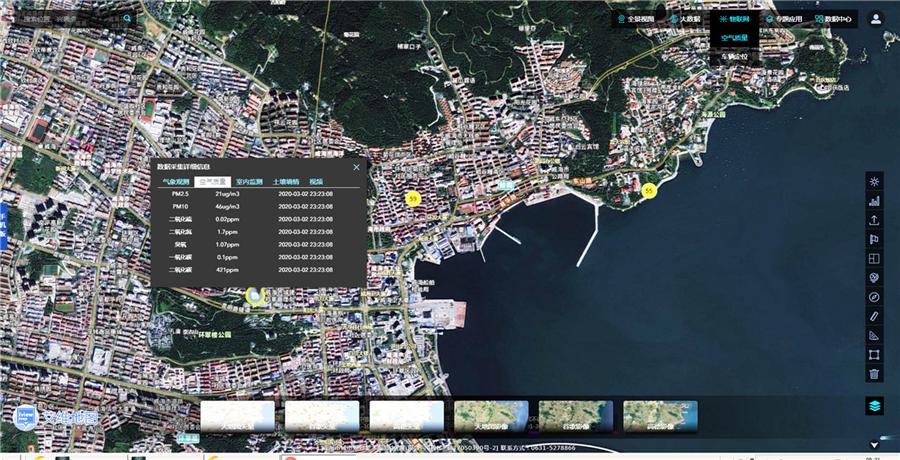The width and height of the screenshot is (900, 460).
Task: Switch to the 室内监测 tab
Action: (249, 182)
